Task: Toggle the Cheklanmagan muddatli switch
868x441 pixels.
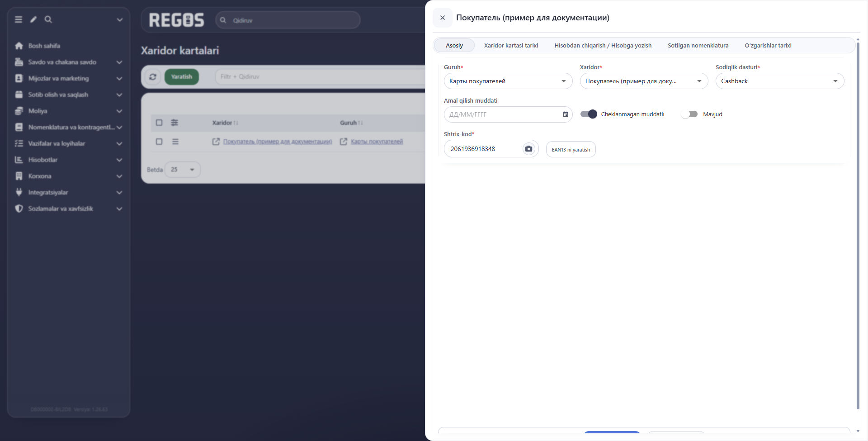Action: click(x=589, y=114)
